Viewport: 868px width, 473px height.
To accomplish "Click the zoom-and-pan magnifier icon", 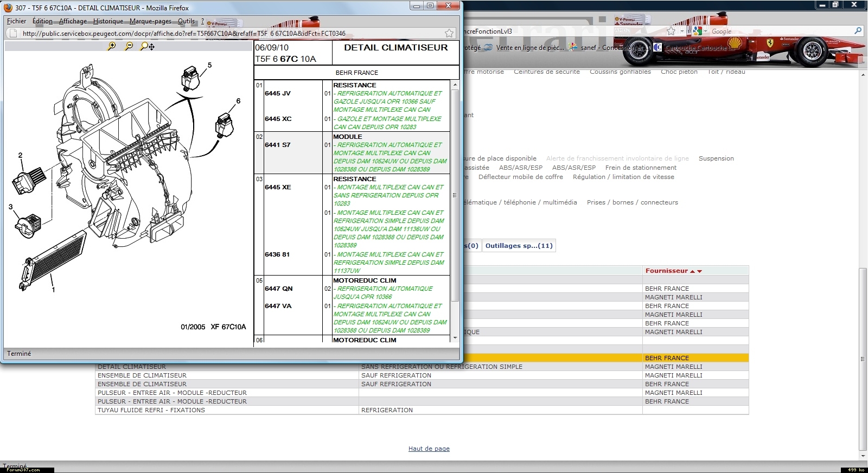I will pyautogui.click(x=147, y=46).
